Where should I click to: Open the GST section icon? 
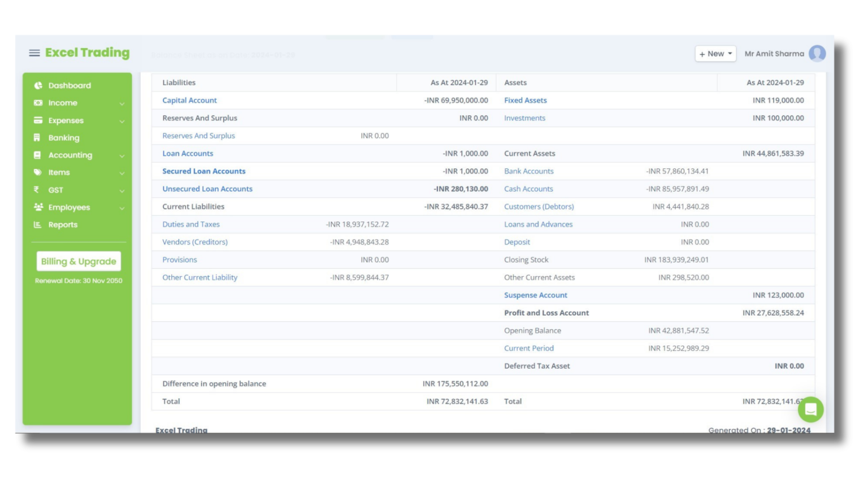37,190
